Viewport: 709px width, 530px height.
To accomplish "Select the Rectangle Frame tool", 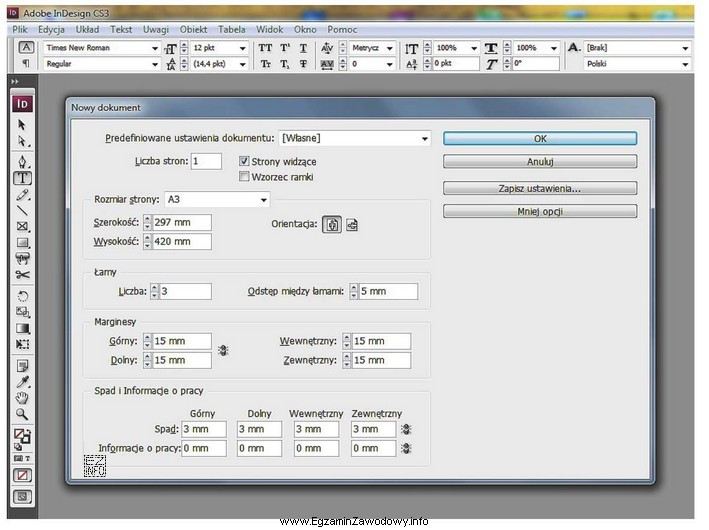I will [22, 226].
